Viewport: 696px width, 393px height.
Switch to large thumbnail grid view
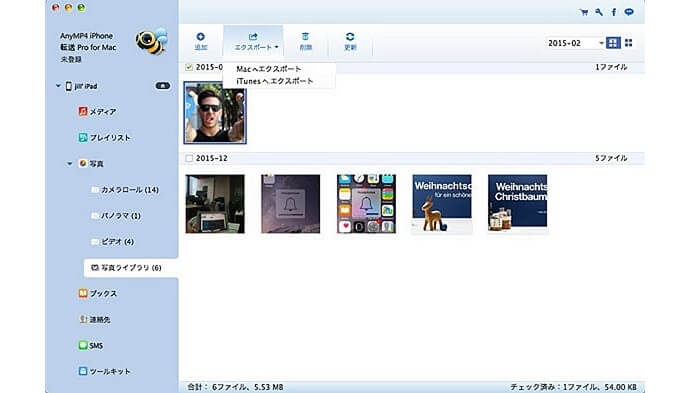(x=613, y=43)
